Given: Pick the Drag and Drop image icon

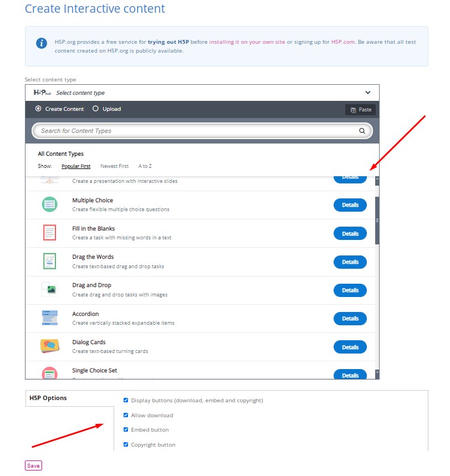Looking at the screenshot, I should pyautogui.click(x=49, y=289).
